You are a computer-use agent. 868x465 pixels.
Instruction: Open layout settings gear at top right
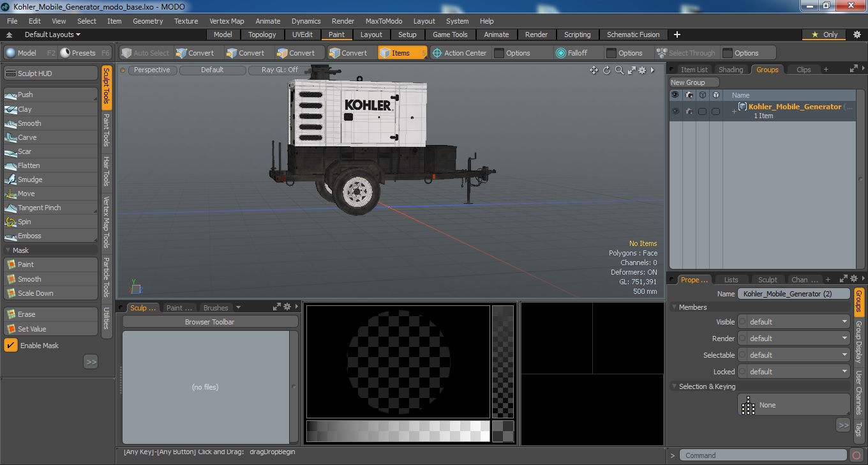857,34
